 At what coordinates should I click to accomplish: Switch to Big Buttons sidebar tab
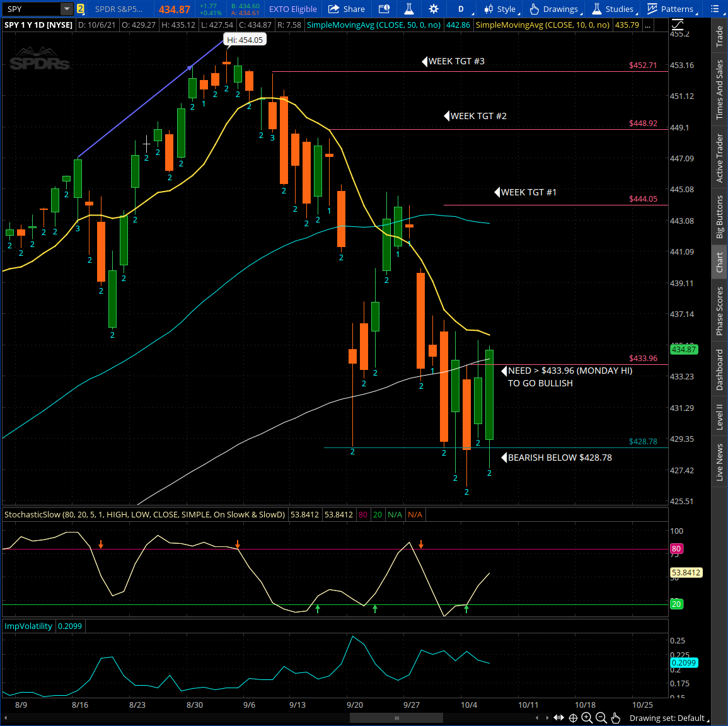[x=720, y=217]
